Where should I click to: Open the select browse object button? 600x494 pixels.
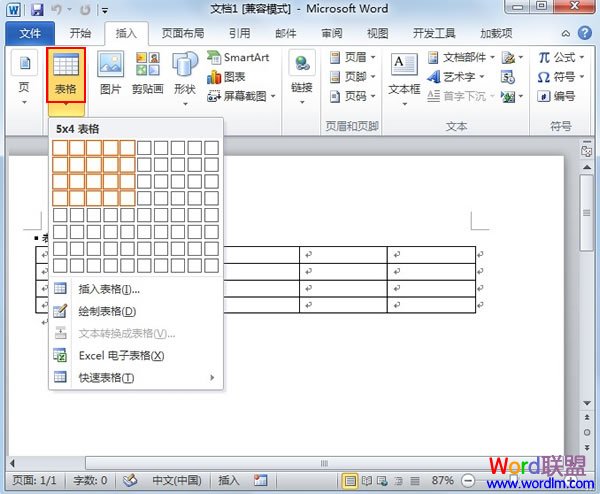[587, 432]
